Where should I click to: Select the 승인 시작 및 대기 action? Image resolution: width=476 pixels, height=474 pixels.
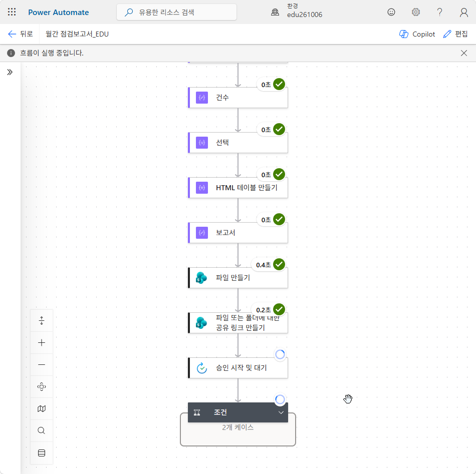[x=237, y=368]
